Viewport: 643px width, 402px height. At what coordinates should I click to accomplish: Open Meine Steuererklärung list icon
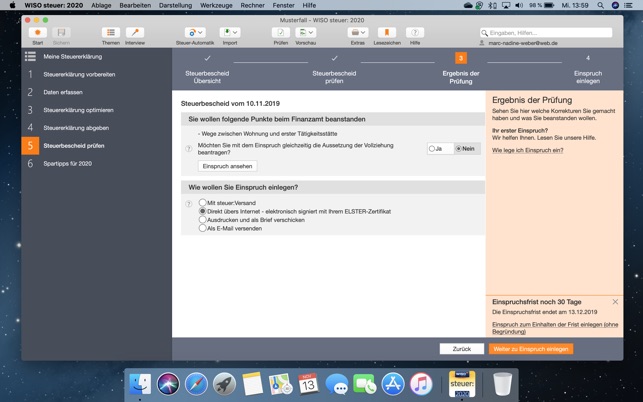(30, 57)
